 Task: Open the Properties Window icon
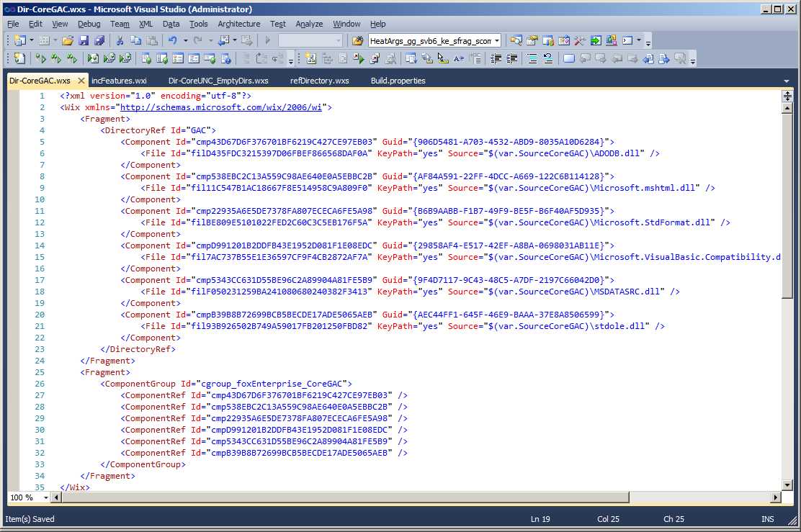tap(532, 40)
